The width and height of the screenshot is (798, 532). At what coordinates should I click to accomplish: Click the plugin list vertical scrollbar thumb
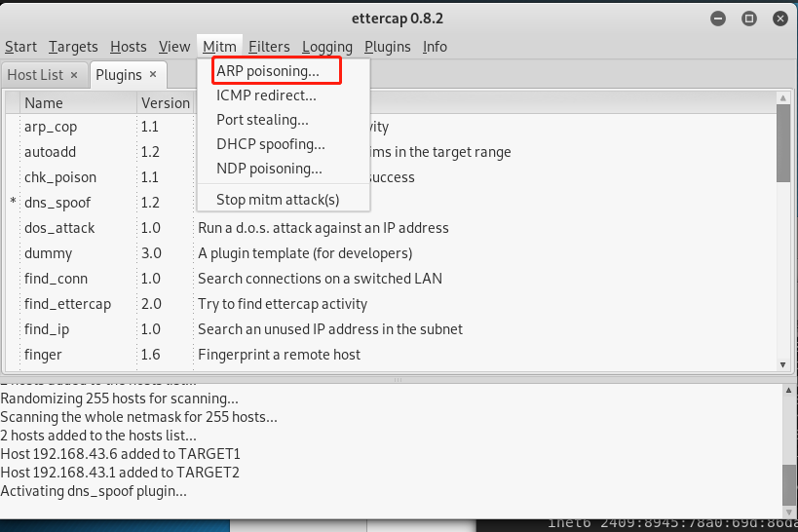pos(783,142)
